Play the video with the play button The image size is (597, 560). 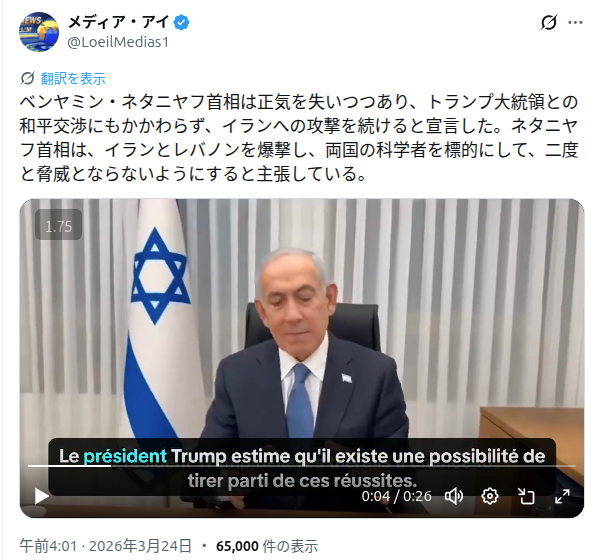[x=42, y=496]
